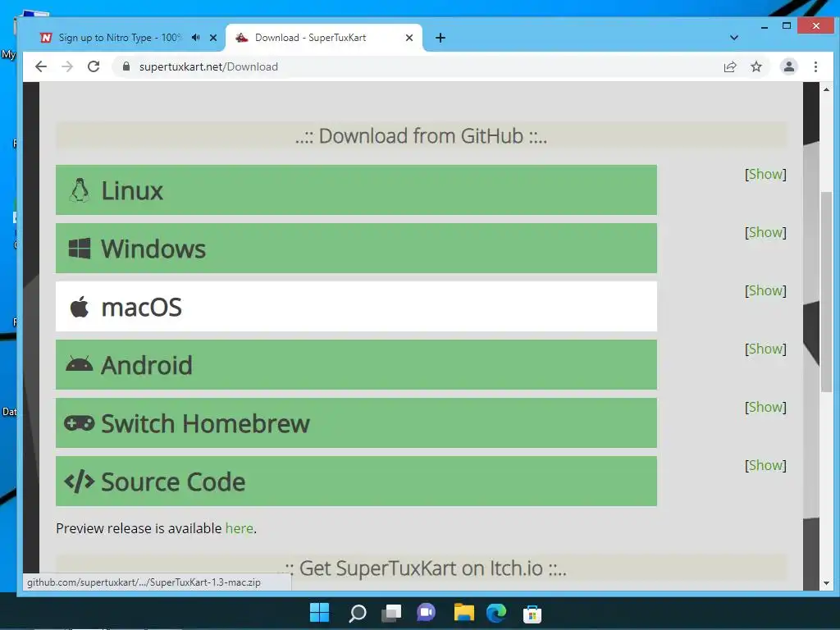
Task: Expand Windows downloads with its Show link
Action: (x=765, y=232)
